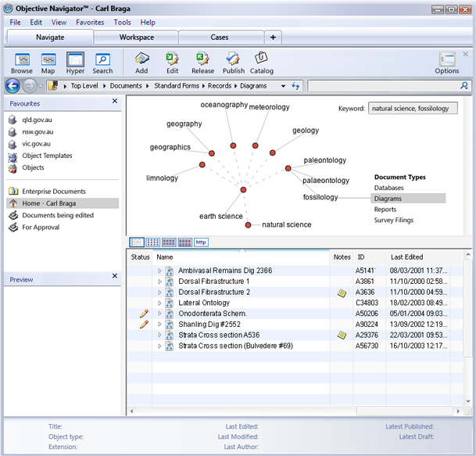The image size is (476, 456).
Task: Open nsw.gov.au favourite
Action: pyautogui.click(x=38, y=132)
